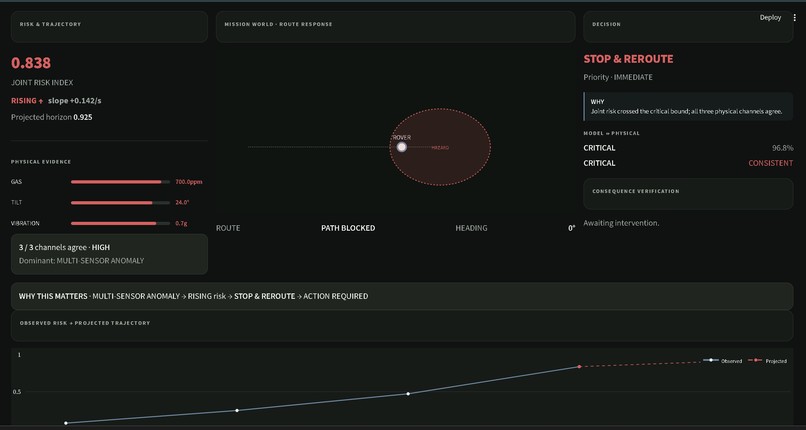Click the PATH BLOCKED route status
This screenshot has height=430, width=806.
tap(348, 228)
